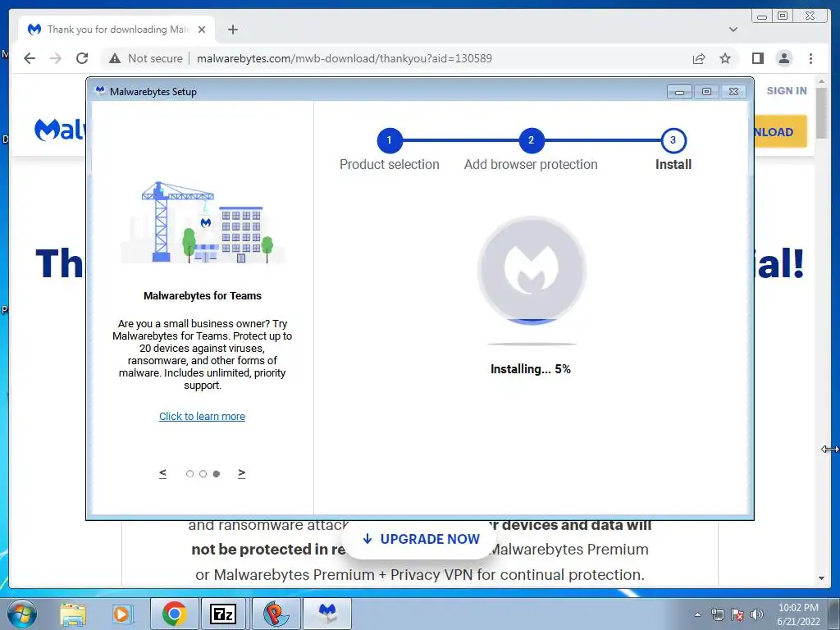Open a new Chrome tab
840x630 pixels.
pyautogui.click(x=232, y=30)
